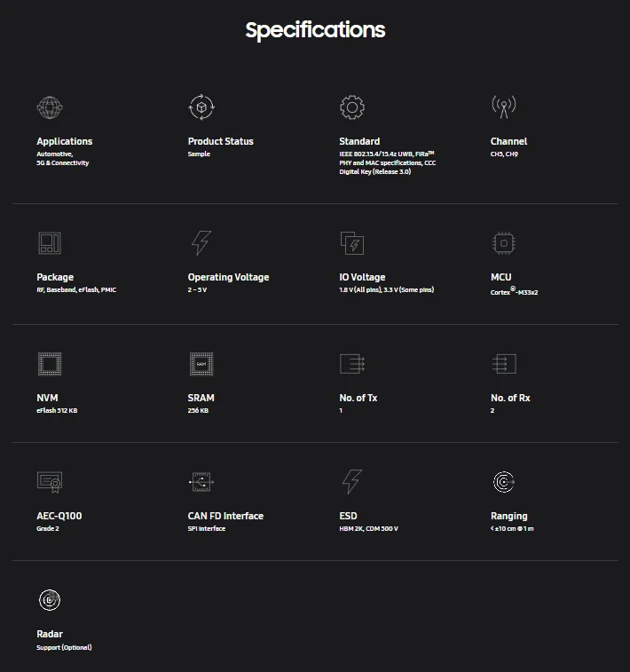
Task: Click the globe icon above Applications
Action: 50,107
